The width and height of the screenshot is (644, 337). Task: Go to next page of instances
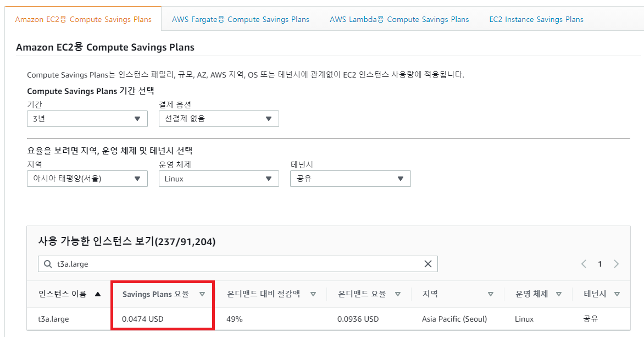click(616, 264)
